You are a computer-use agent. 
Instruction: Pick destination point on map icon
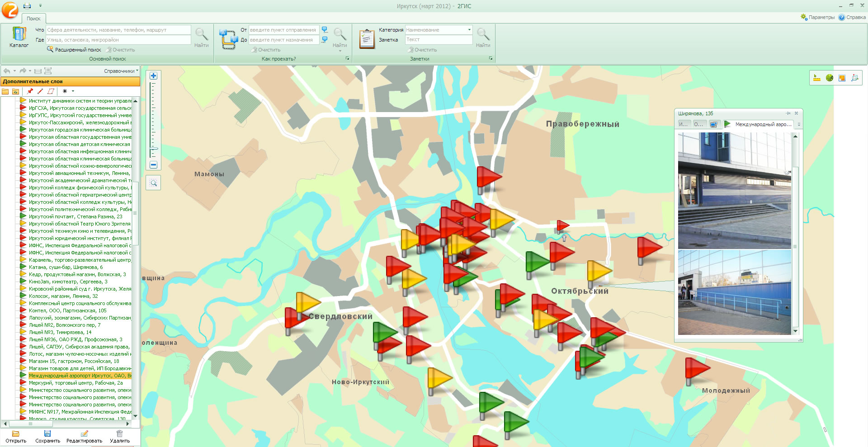(325, 40)
